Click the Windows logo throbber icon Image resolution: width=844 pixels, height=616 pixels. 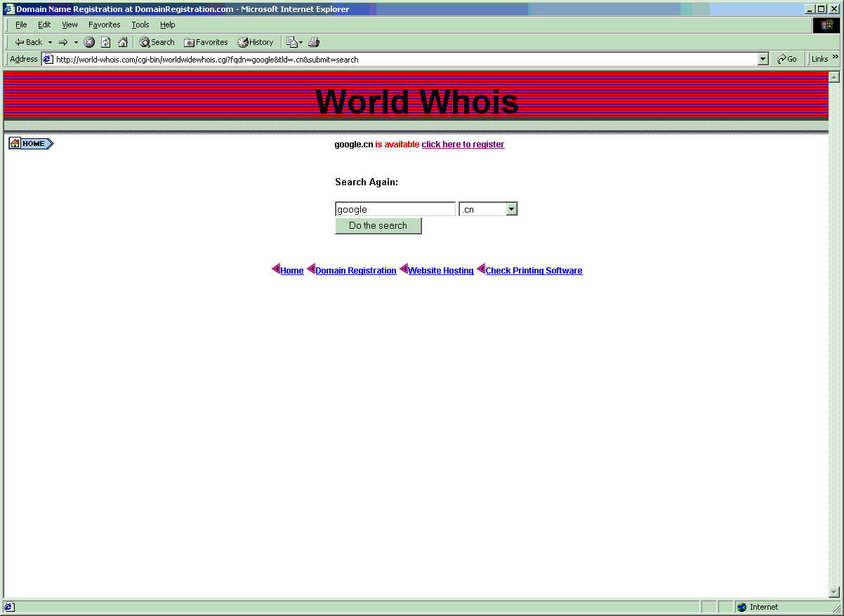click(x=826, y=25)
